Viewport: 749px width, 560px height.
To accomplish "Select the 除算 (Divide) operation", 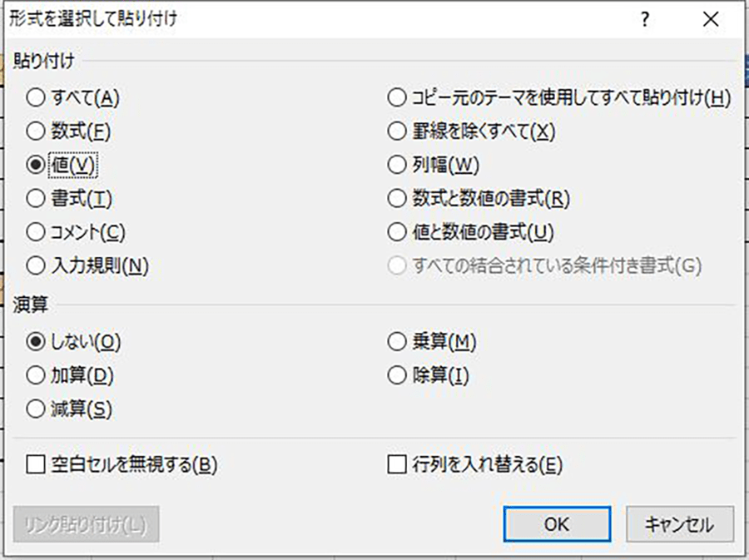I will (397, 374).
